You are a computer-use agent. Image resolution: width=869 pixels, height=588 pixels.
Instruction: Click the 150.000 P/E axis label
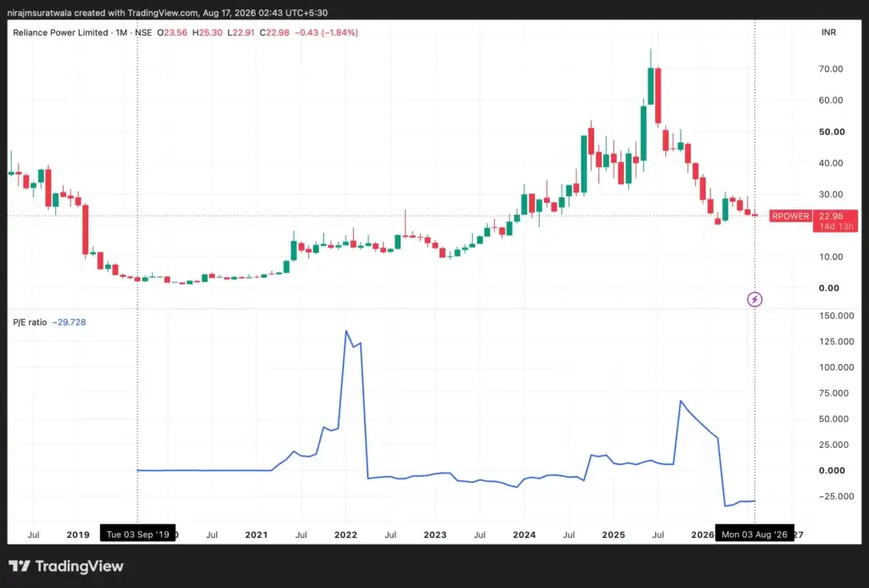[x=836, y=316]
